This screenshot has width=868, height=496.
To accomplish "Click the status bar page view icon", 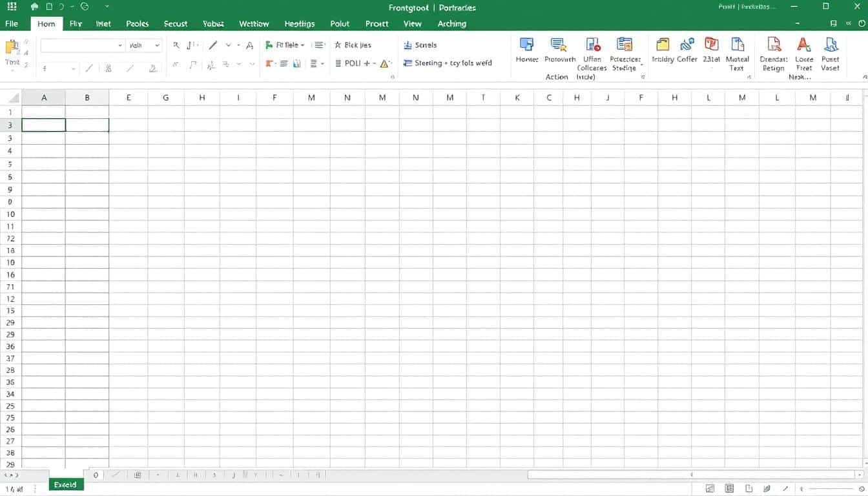I will 749,489.
